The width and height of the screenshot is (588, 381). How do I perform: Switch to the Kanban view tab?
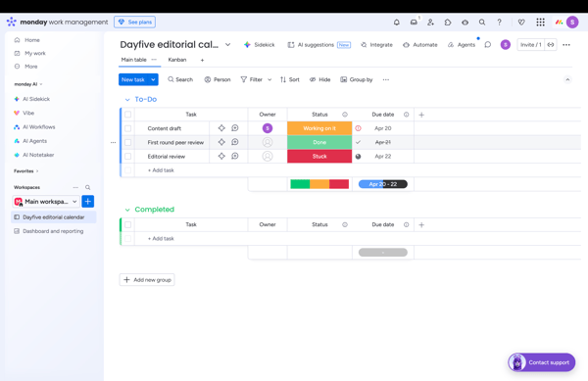[177, 60]
